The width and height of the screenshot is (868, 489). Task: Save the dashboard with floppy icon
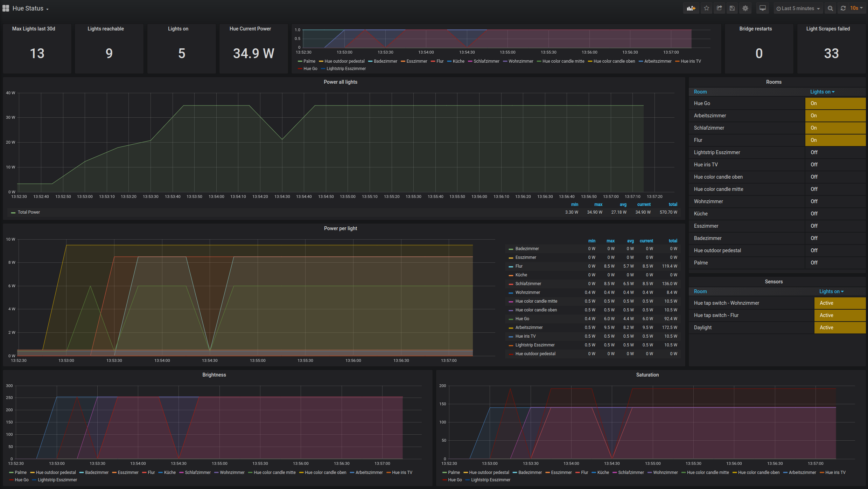[732, 8]
